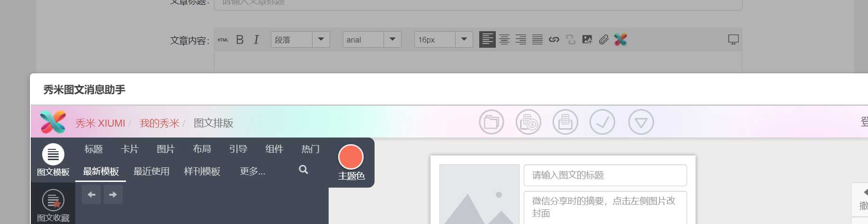The height and width of the screenshot is (224, 868).
Task: Click preview icon in Xiumi header
Action: click(x=528, y=122)
